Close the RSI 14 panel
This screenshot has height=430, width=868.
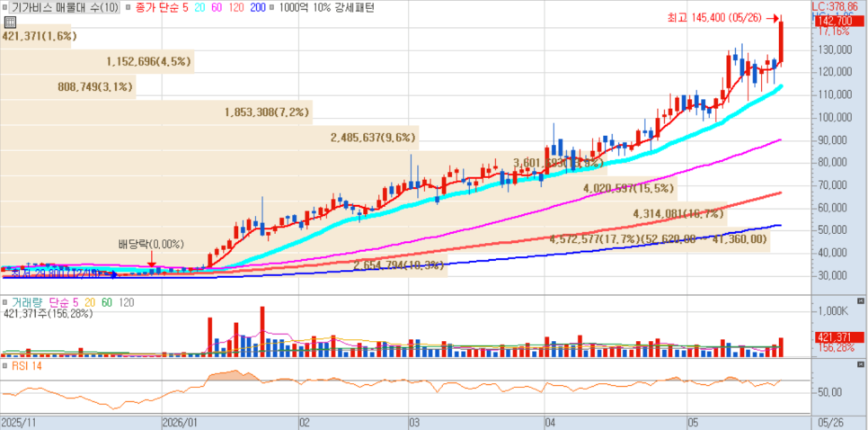point(860,364)
